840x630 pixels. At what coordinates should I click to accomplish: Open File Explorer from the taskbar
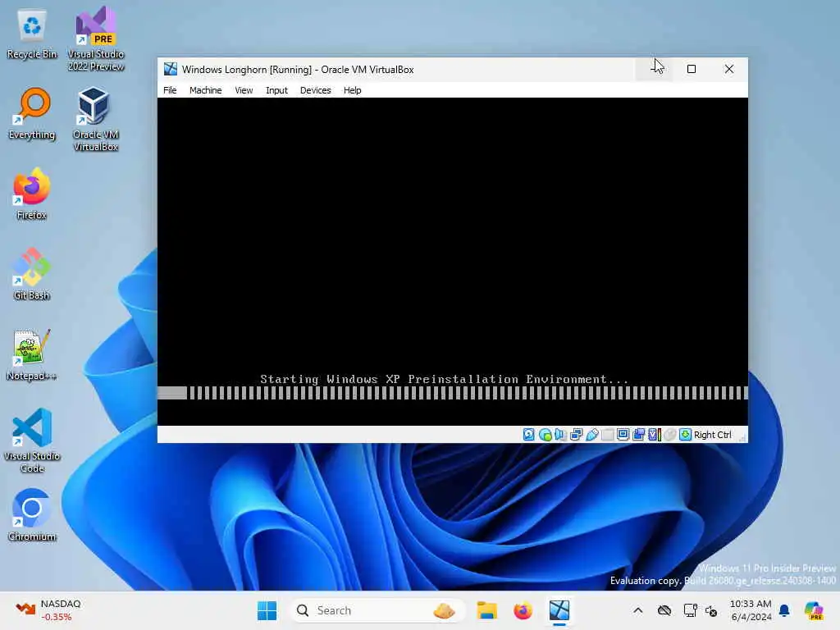click(x=487, y=610)
